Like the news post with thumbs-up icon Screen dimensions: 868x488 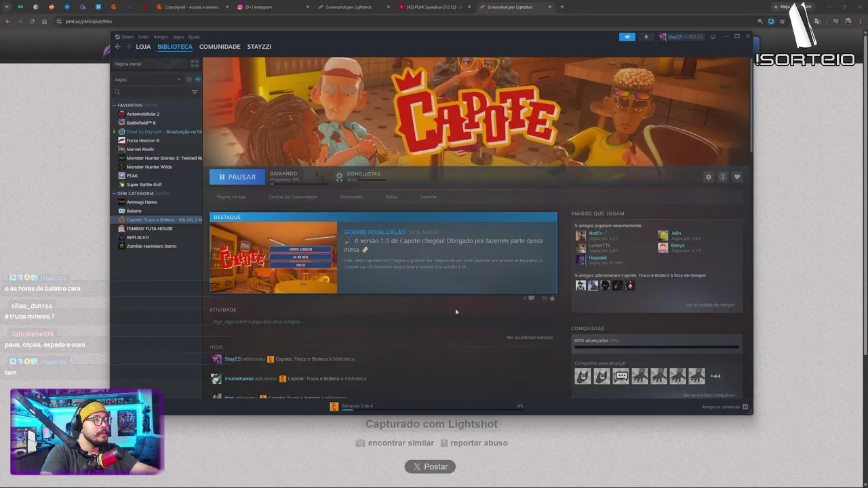552,298
